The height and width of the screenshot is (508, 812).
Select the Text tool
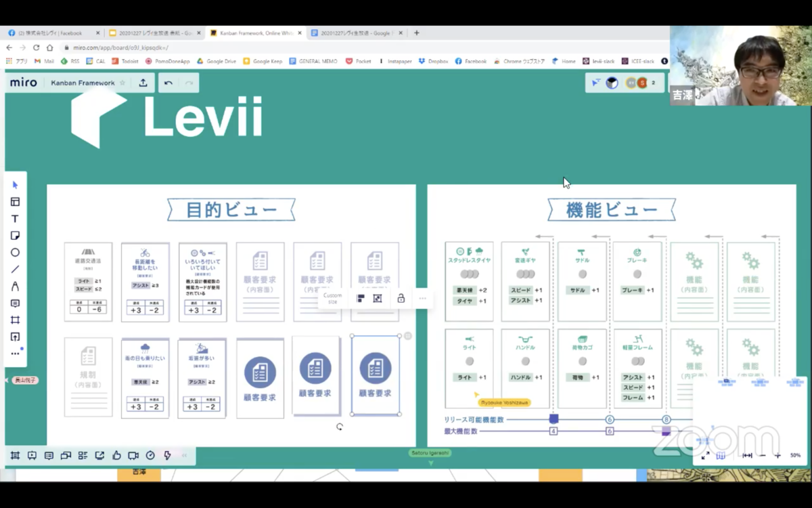pyautogui.click(x=15, y=219)
